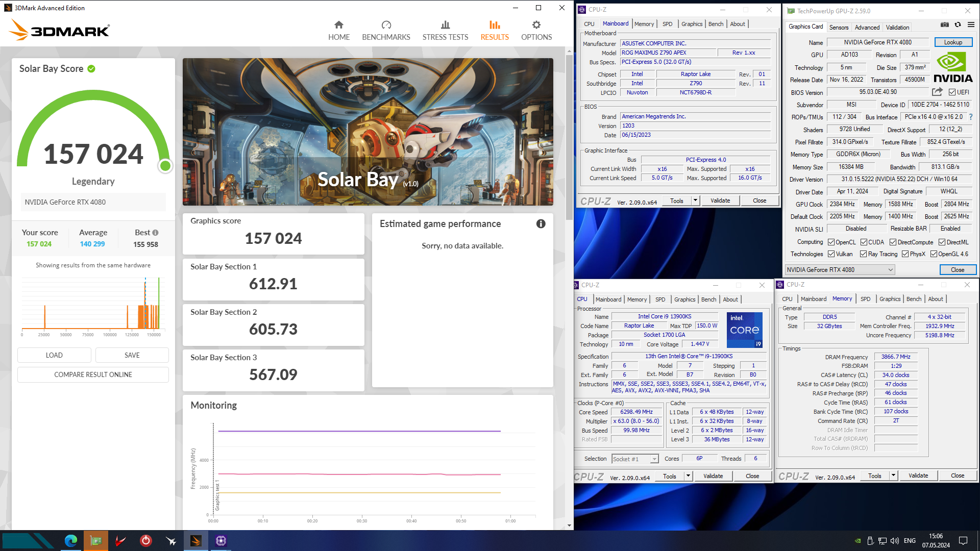Open the 3DMark taskbar icon
The height and width of the screenshot is (551, 980).
coord(196,541)
